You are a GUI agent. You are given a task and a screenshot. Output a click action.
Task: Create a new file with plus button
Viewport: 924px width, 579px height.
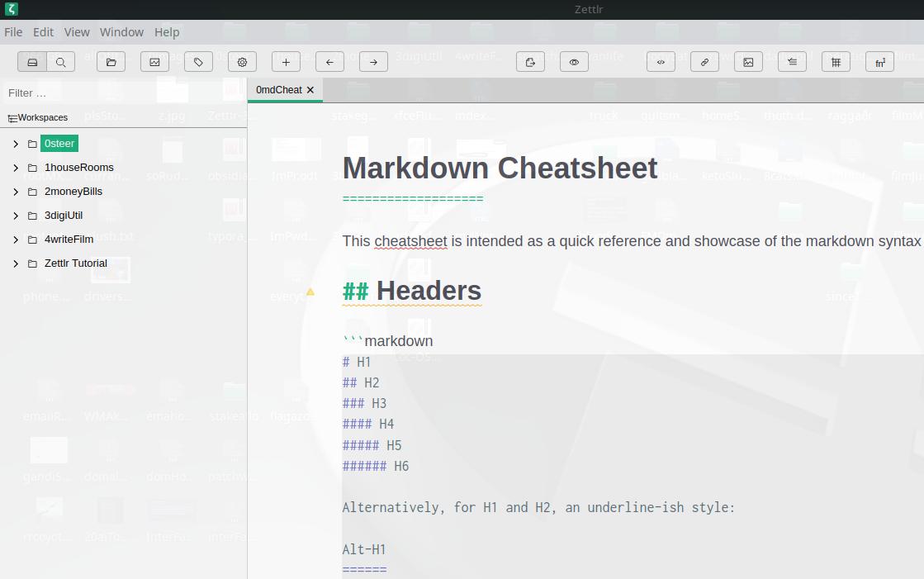point(286,62)
